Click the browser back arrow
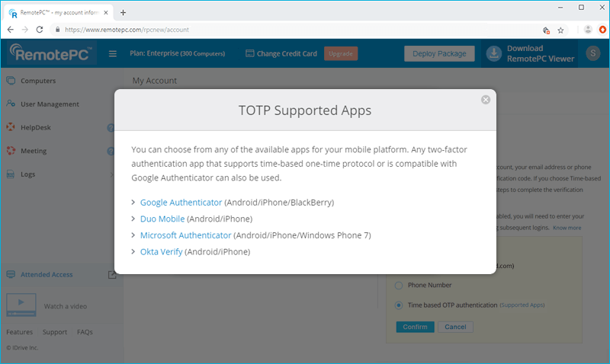This screenshot has height=364, width=610. pos(11,30)
